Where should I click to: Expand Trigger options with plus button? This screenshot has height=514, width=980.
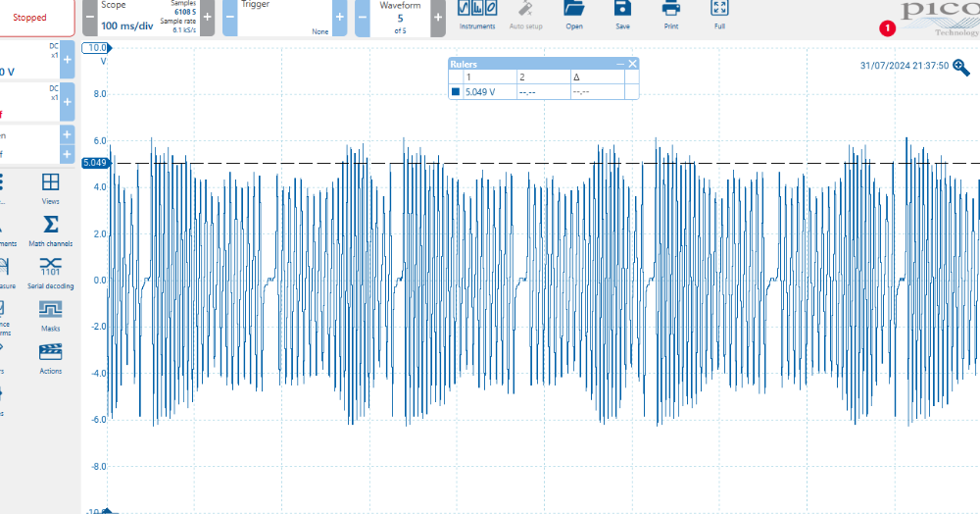[340, 18]
